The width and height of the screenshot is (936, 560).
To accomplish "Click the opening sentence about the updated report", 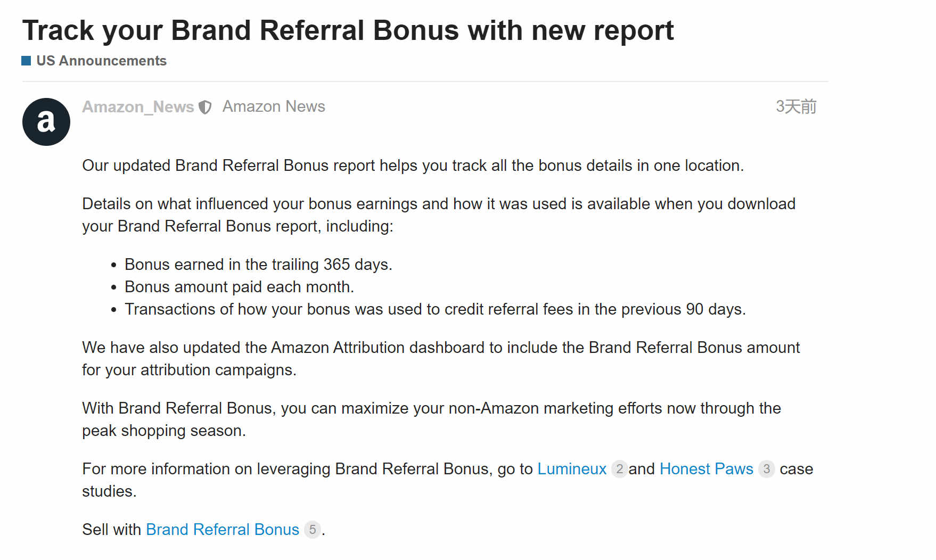I will (x=413, y=166).
